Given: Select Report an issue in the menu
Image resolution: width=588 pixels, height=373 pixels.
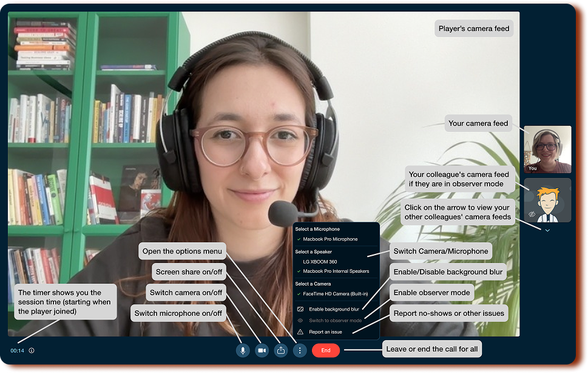Looking at the screenshot, I should [325, 332].
